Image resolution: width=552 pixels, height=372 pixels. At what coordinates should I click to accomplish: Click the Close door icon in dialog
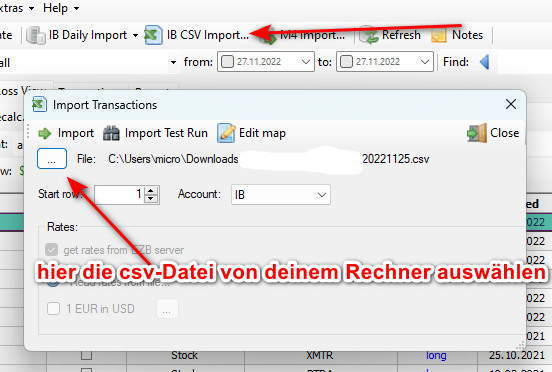(477, 133)
